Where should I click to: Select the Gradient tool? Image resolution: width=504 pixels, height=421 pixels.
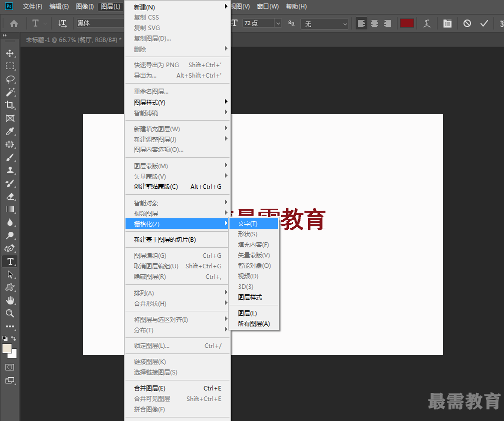coord(10,209)
